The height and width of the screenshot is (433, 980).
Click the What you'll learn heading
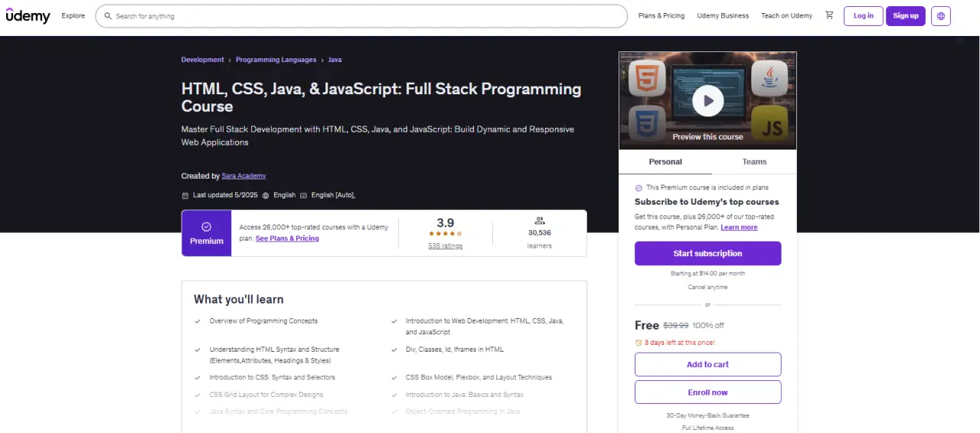239,300
